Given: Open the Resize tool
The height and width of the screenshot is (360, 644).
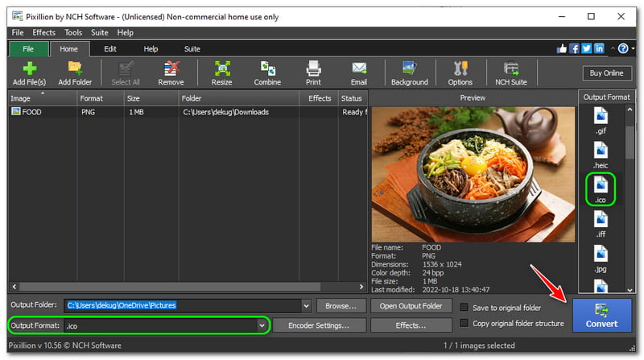Looking at the screenshot, I should [x=222, y=72].
